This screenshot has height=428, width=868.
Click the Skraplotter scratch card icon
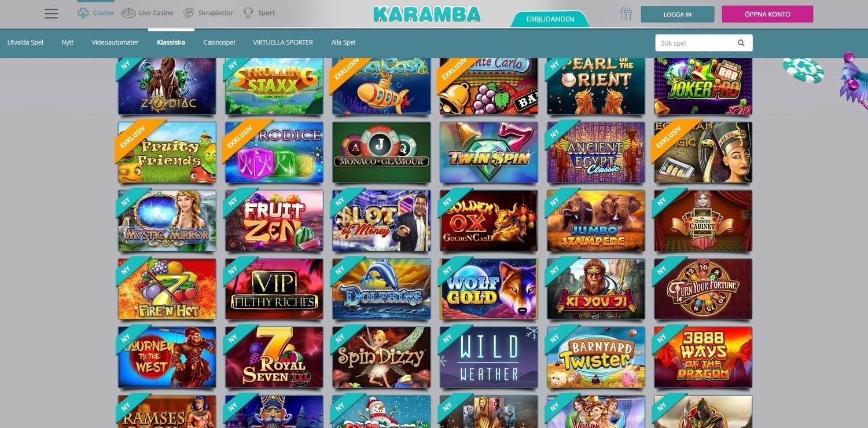[x=189, y=13]
